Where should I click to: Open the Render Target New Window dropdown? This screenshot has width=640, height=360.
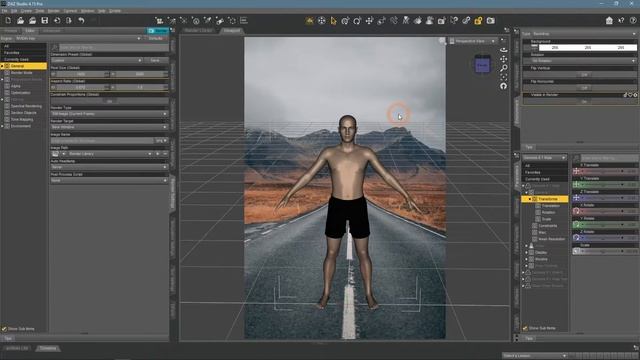[x=109, y=127]
